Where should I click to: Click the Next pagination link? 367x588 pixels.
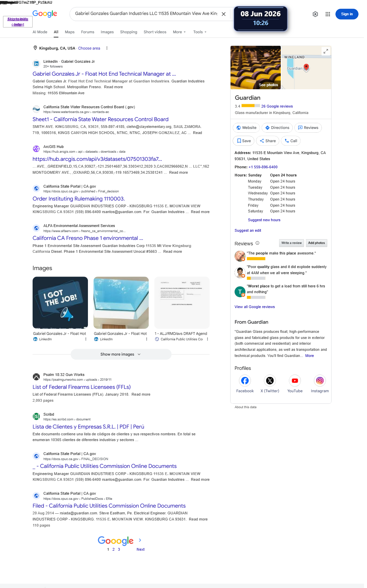(141, 549)
